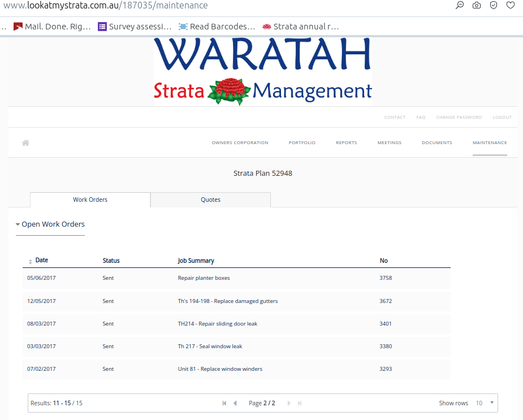Go to the previous page of results
Viewport: 523px width, 420px height.
[235, 403]
